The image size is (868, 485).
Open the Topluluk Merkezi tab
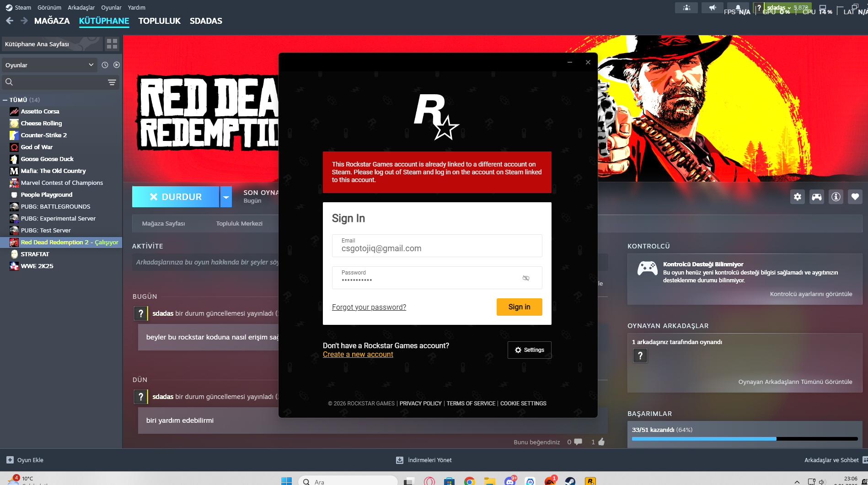pos(239,223)
